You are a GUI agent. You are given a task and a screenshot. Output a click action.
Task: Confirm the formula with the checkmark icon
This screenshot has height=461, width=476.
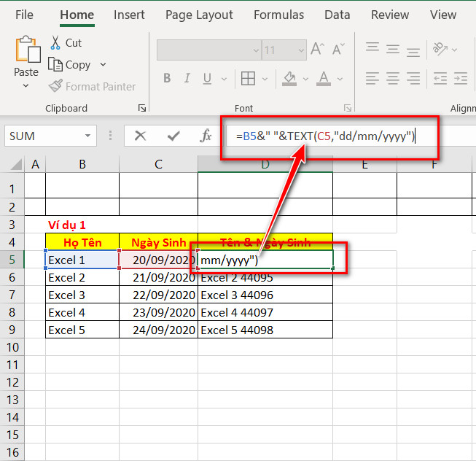(x=173, y=136)
